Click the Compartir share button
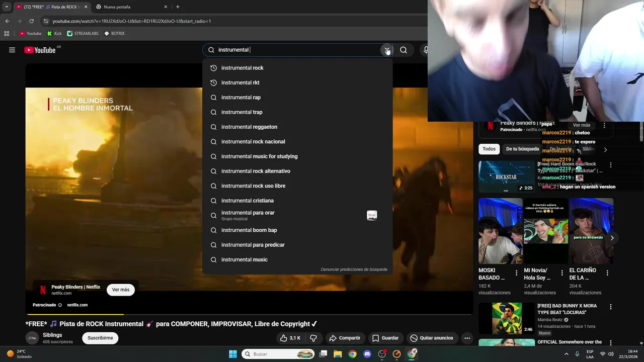 (344, 338)
